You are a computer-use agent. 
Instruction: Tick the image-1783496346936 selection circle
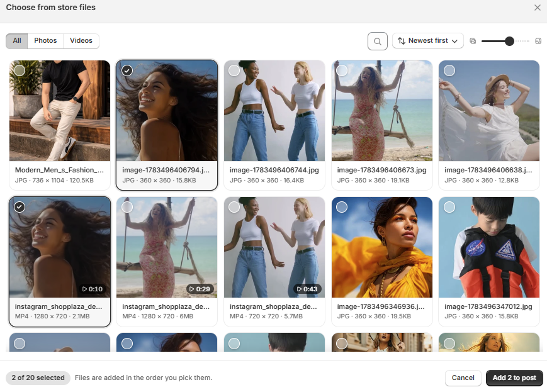[342, 207]
